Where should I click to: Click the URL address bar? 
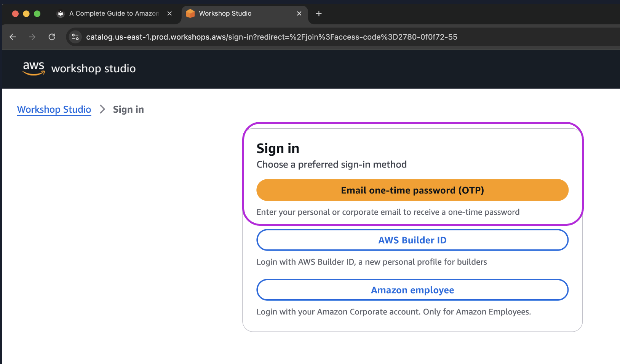tap(271, 37)
